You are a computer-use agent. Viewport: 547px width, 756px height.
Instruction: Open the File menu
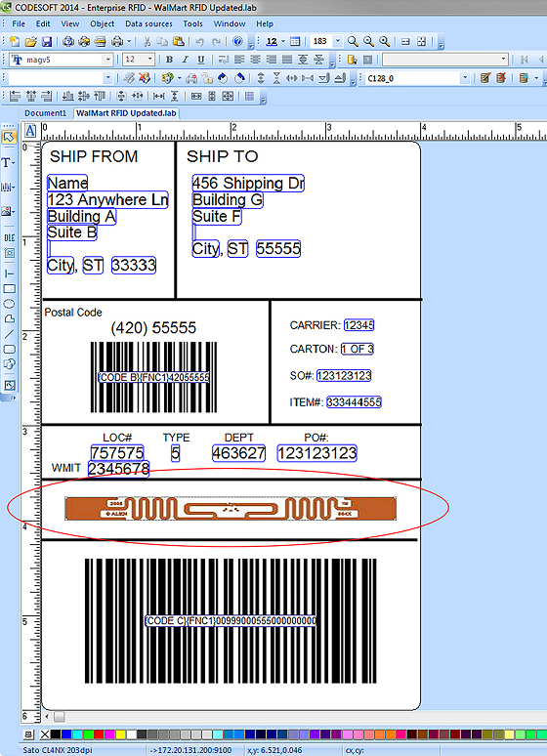pos(19,23)
